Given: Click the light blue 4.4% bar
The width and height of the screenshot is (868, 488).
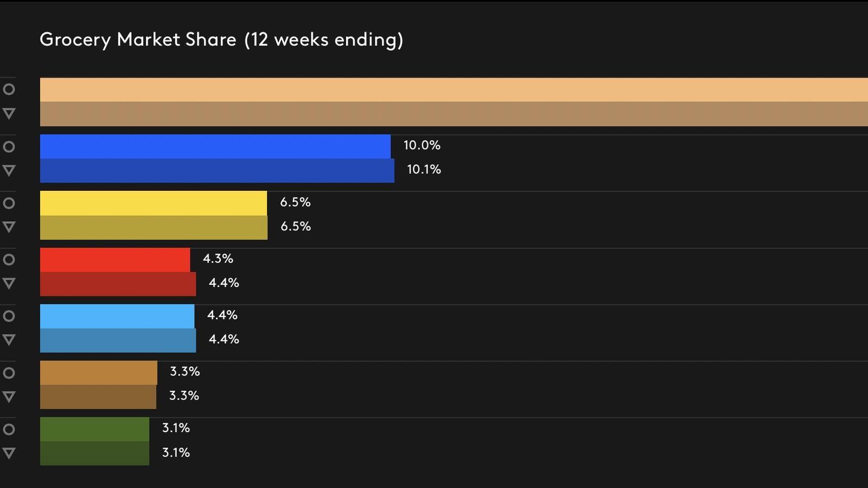Looking at the screenshot, I should (117, 316).
